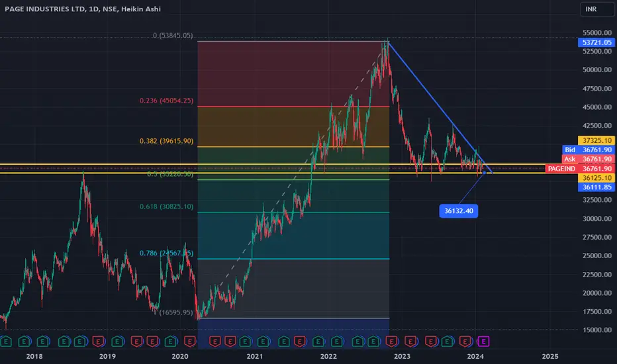Screen dimensions: 617x364
Task: Click the 0.618 (30825.10) Fibonacci label
Action: 166,206
